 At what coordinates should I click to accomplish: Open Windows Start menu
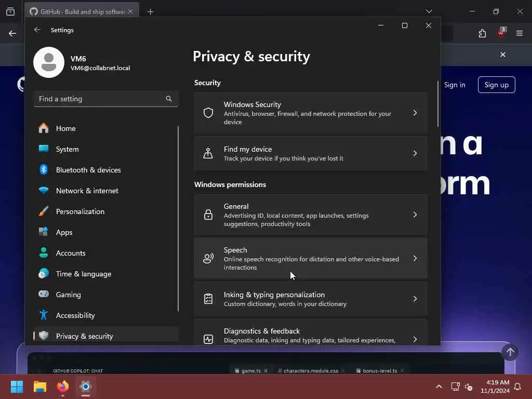17,387
